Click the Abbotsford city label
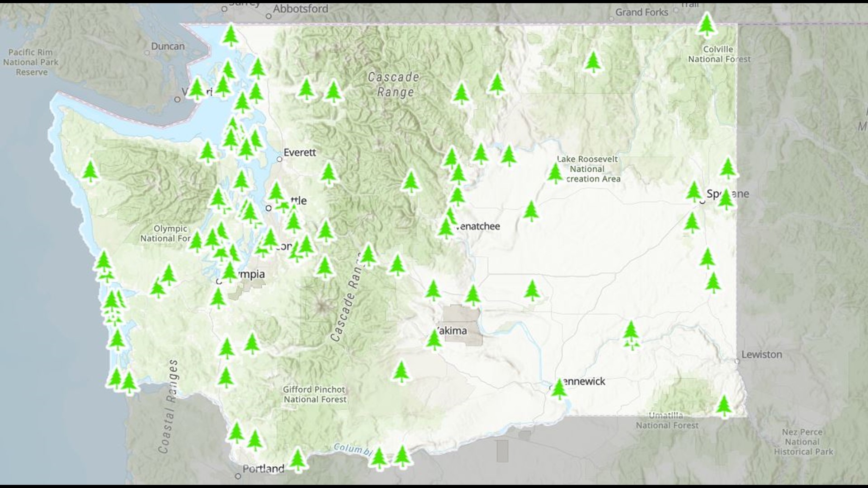868x488 pixels. click(301, 9)
